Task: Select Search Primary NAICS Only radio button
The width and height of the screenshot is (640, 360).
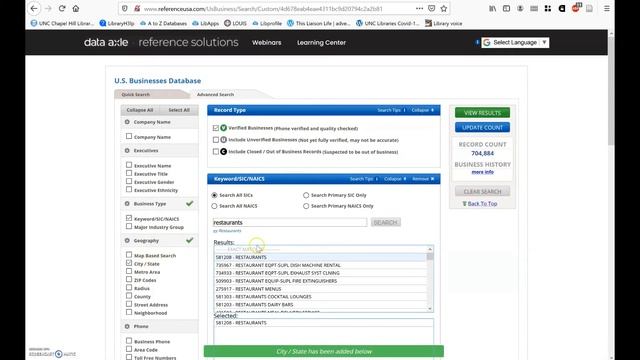Action: pos(306,206)
